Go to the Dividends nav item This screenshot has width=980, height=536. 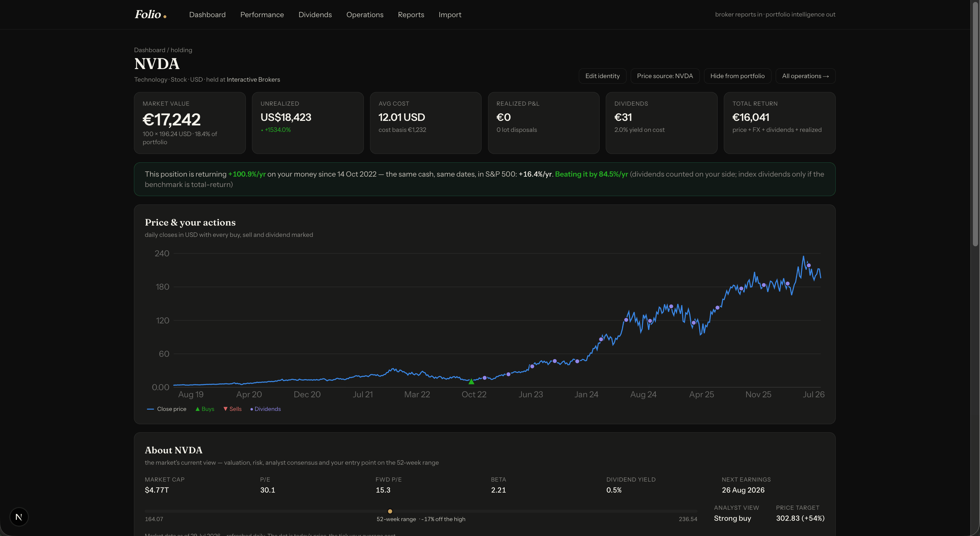point(315,15)
